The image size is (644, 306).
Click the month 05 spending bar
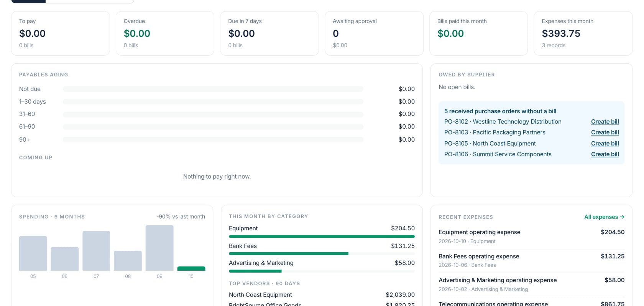click(33, 253)
